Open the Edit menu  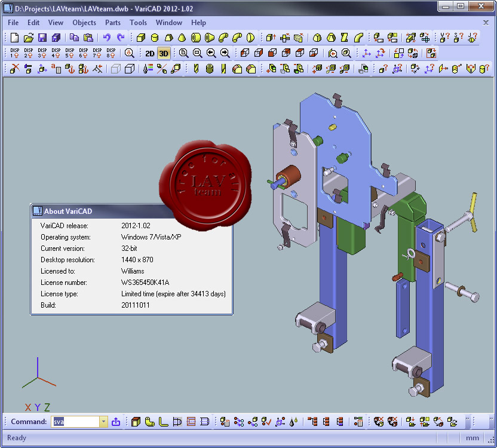click(x=33, y=23)
